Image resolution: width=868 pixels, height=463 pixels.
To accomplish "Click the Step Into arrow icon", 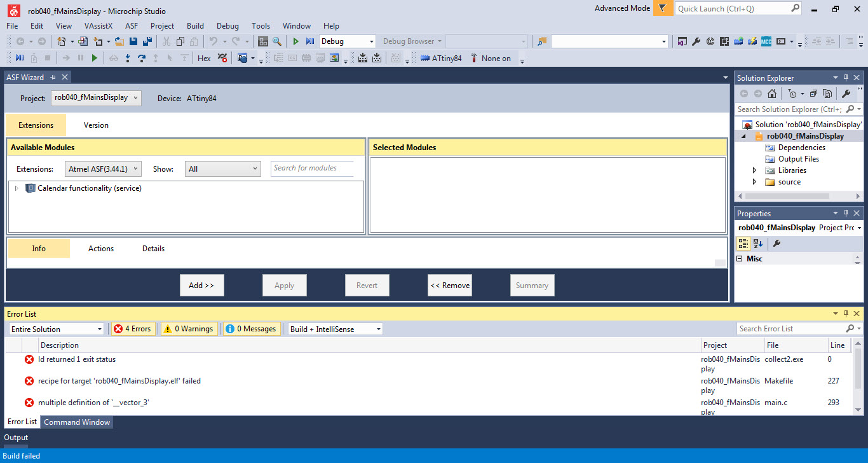I will tap(128, 59).
